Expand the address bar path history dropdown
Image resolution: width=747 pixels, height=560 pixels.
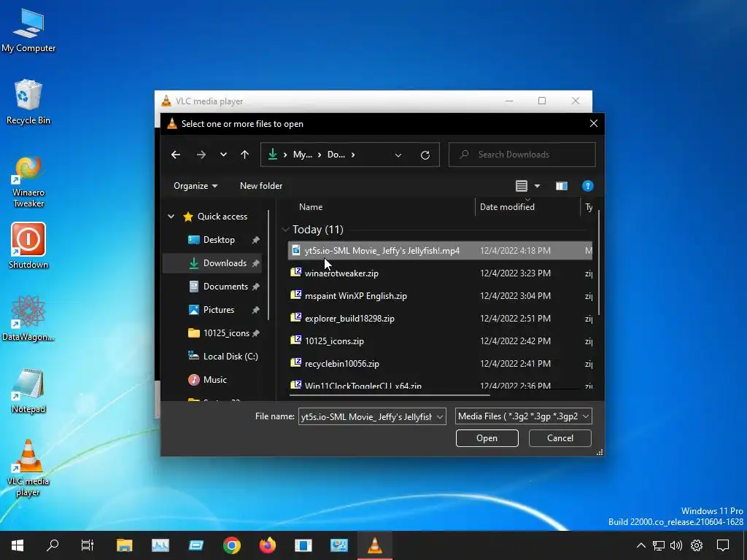(x=398, y=155)
